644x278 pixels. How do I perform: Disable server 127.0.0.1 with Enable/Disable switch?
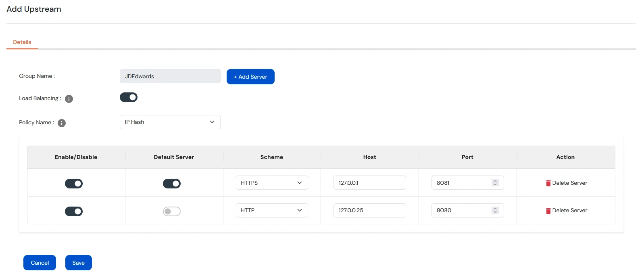tap(74, 184)
